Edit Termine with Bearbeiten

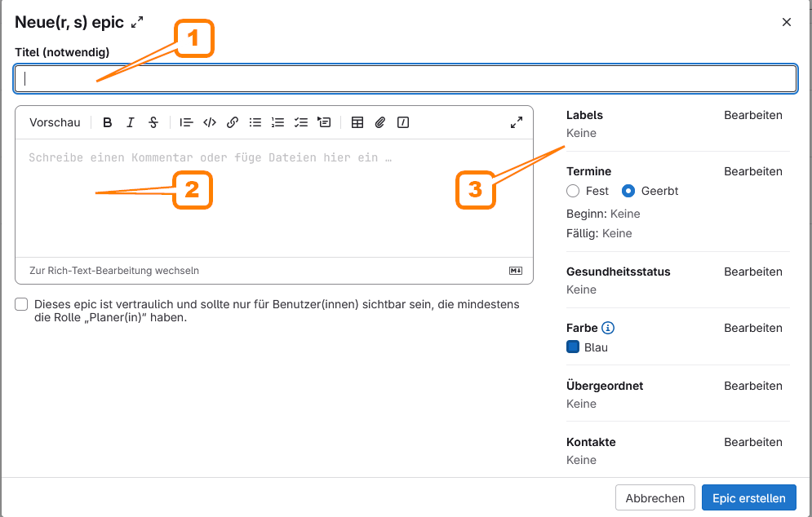753,171
